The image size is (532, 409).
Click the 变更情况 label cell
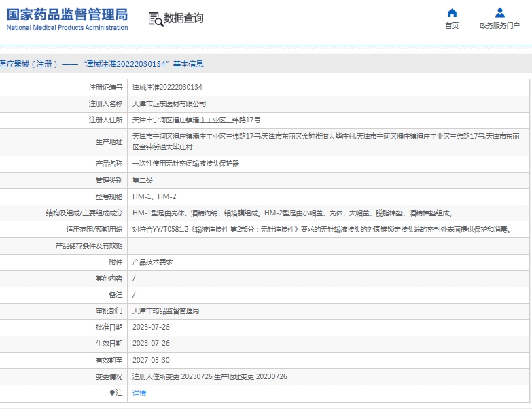tap(109, 377)
